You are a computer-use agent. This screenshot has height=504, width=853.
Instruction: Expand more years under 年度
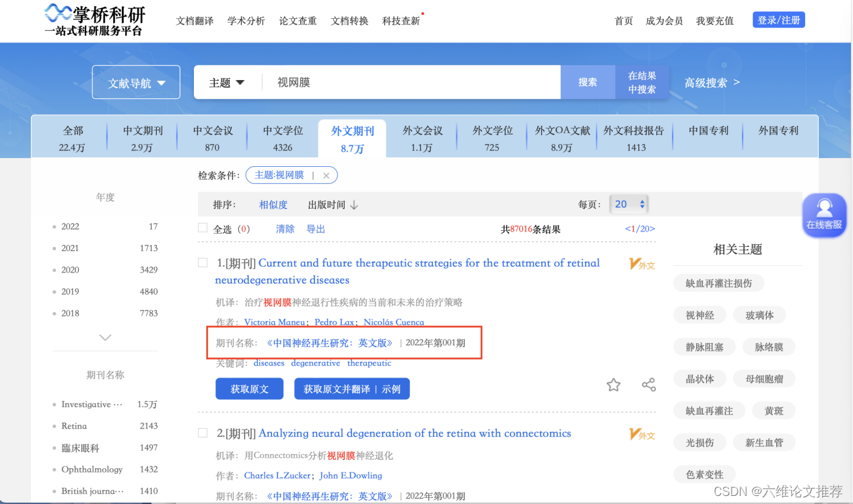coord(105,337)
